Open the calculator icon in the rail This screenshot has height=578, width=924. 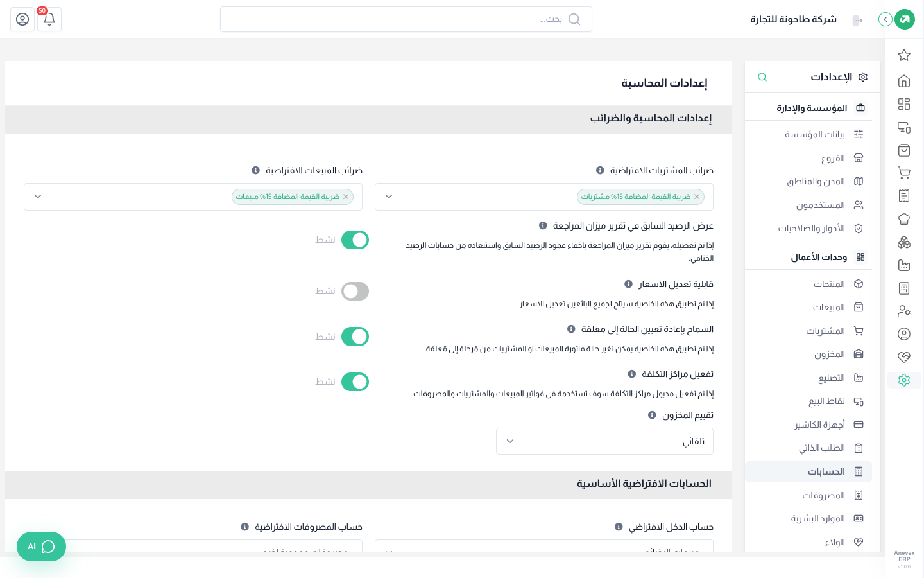pyautogui.click(x=904, y=288)
